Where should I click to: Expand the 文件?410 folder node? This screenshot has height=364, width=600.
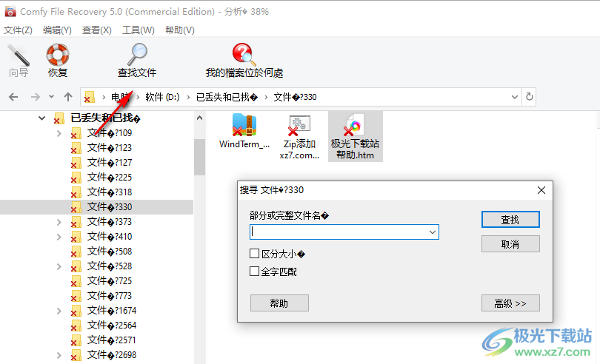pos(59,237)
